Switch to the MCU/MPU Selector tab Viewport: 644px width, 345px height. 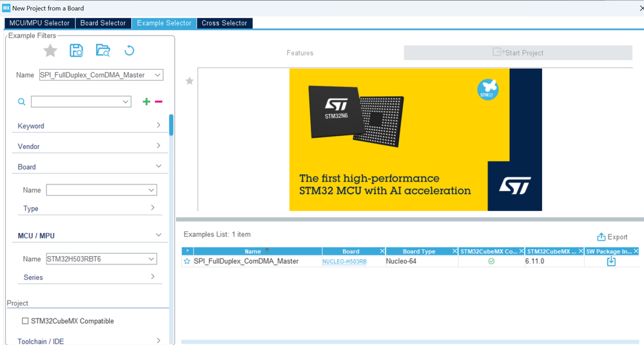click(x=39, y=23)
